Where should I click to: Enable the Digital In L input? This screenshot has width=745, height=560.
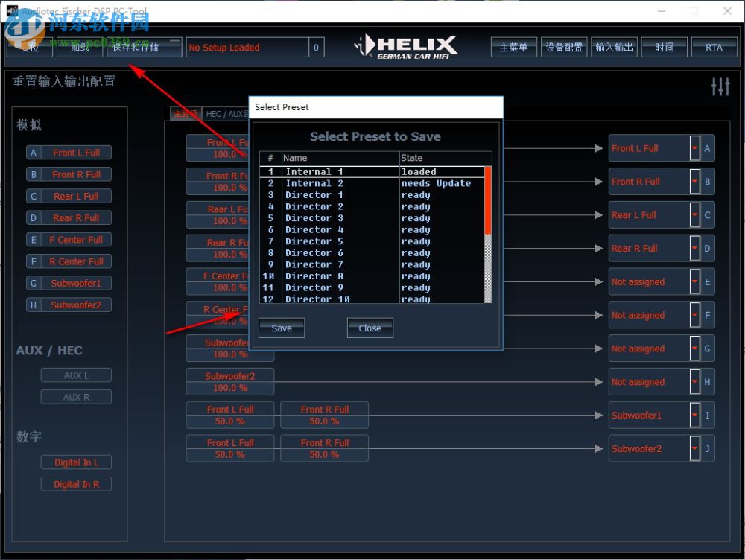tap(76, 462)
